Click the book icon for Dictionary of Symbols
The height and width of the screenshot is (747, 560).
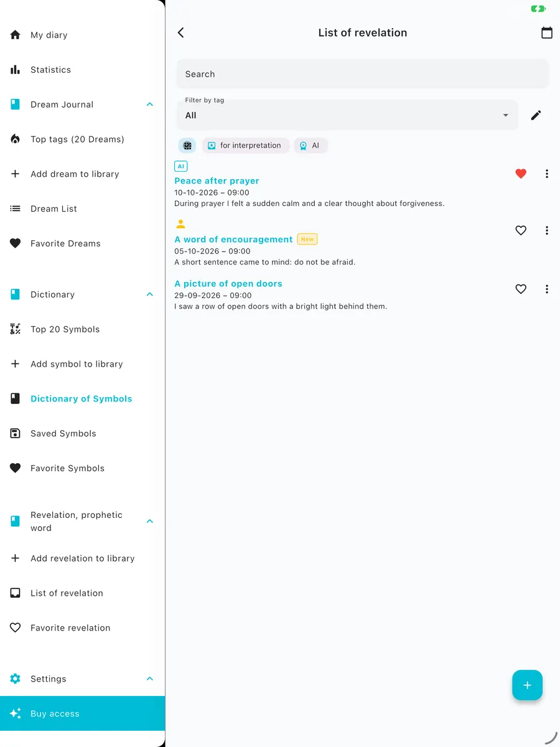pyautogui.click(x=16, y=399)
